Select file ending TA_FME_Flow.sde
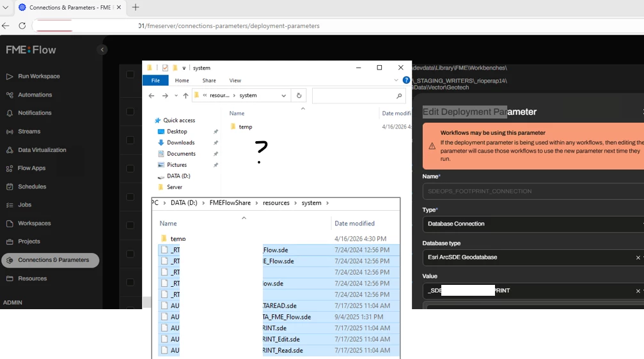The width and height of the screenshot is (644, 359). [x=279, y=317]
